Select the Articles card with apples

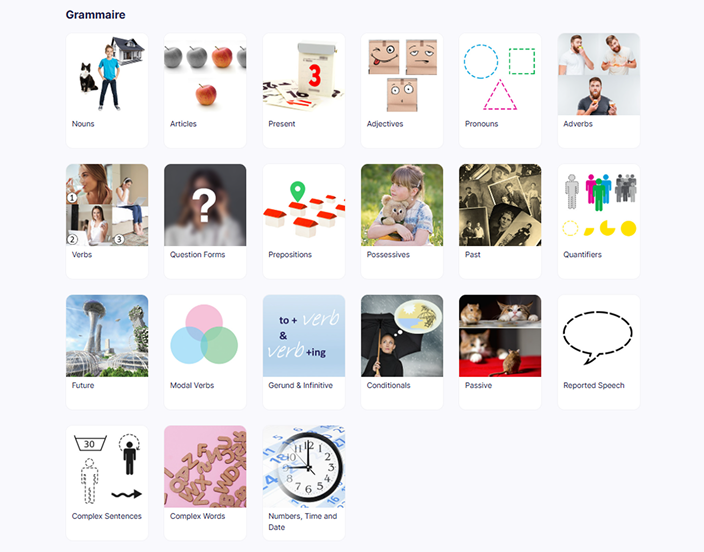click(x=205, y=90)
